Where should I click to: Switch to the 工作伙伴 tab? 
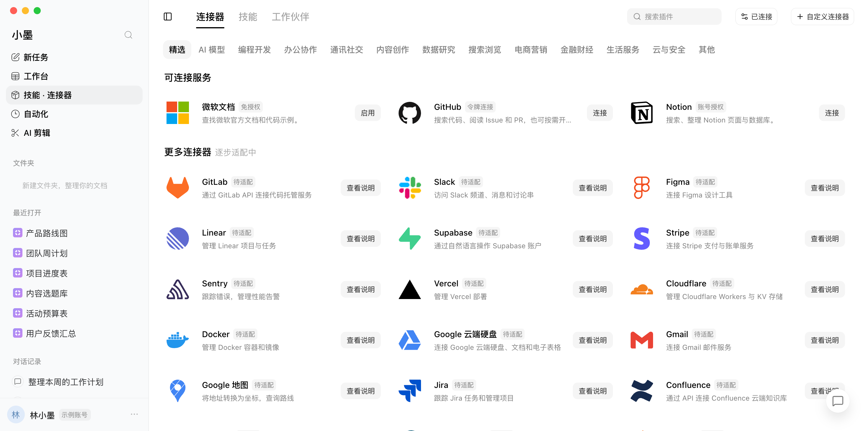coord(291,17)
